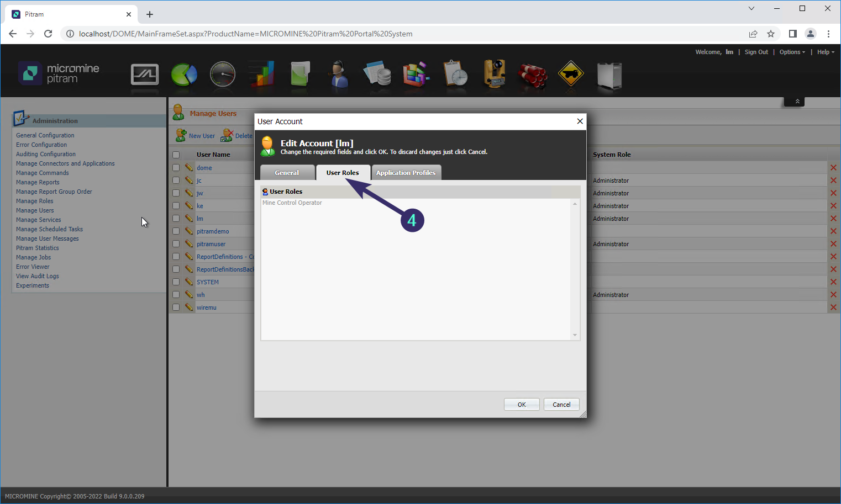The height and width of the screenshot is (504, 841).
Task: Select the survey theodolite module icon
Action: coord(493,74)
